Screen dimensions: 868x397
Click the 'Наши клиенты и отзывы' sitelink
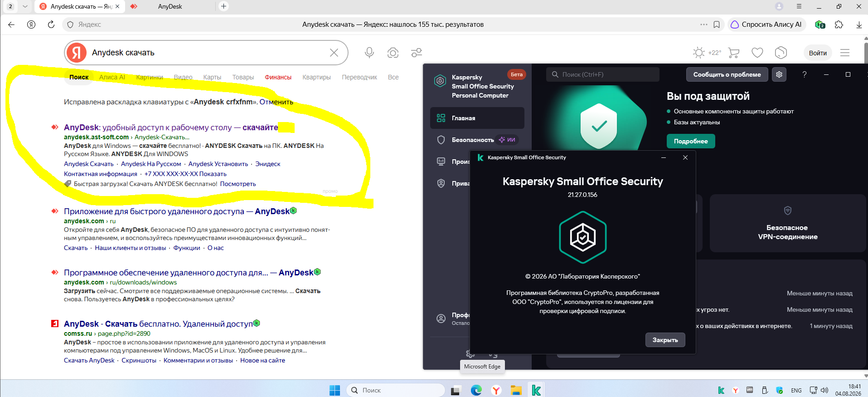pyautogui.click(x=131, y=248)
